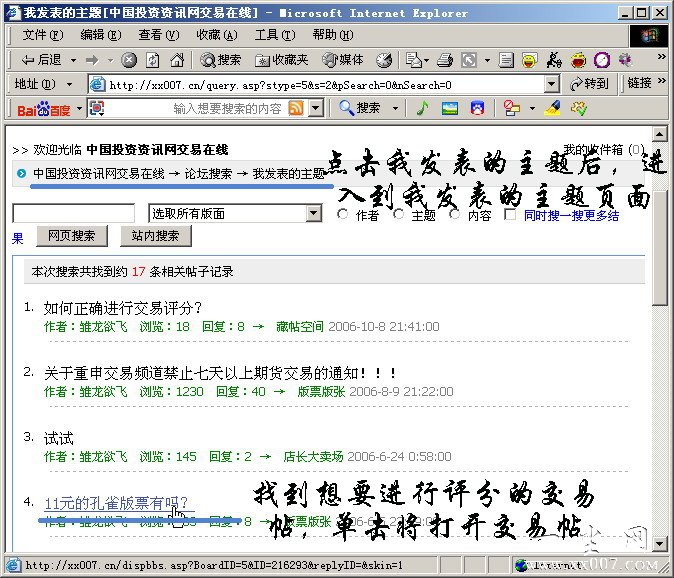Image resolution: width=674 pixels, height=578 pixels.
Task: Open the Mail toolbar icon
Action: pos(413,60)
